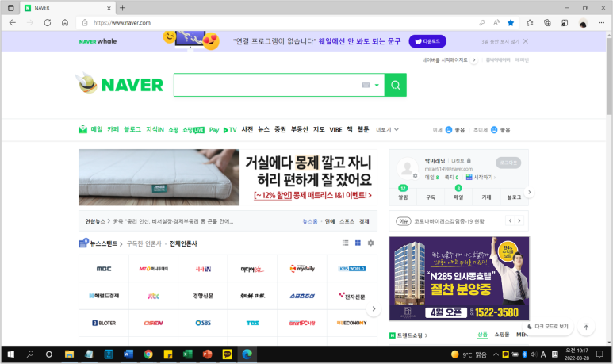The width and height of the screenshot is (613, 364).
Task: Show next issue arrow
Action: tap(519, 221)
